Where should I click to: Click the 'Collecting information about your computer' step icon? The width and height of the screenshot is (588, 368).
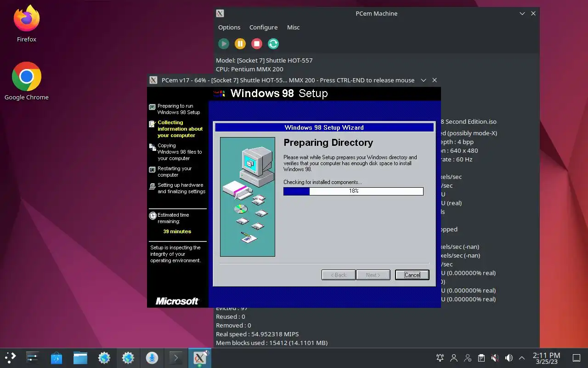[153, 124]
